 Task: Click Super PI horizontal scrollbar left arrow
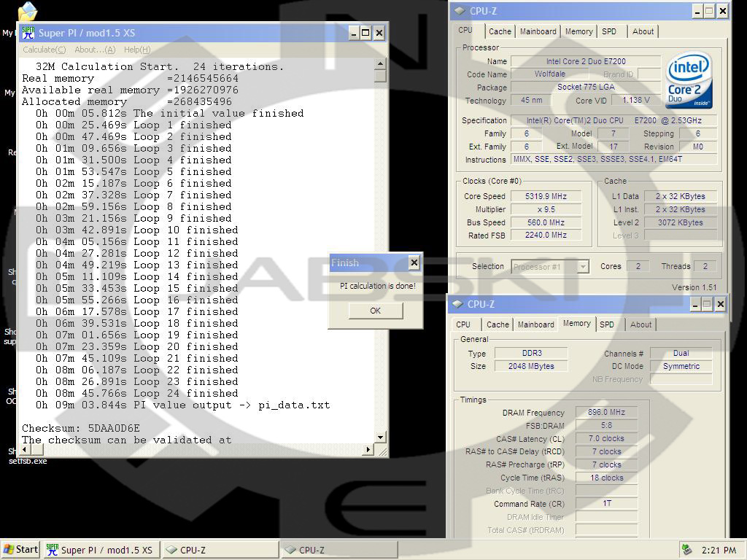[x=26, y=449]
